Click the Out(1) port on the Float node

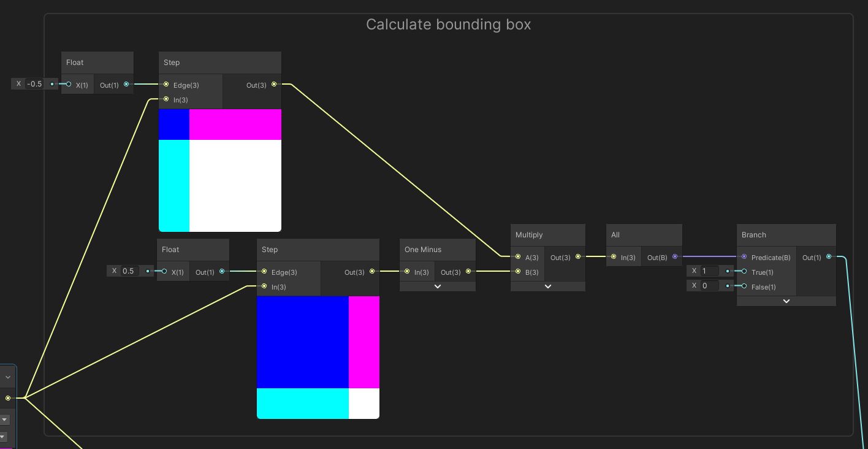(x=126, y=85)
